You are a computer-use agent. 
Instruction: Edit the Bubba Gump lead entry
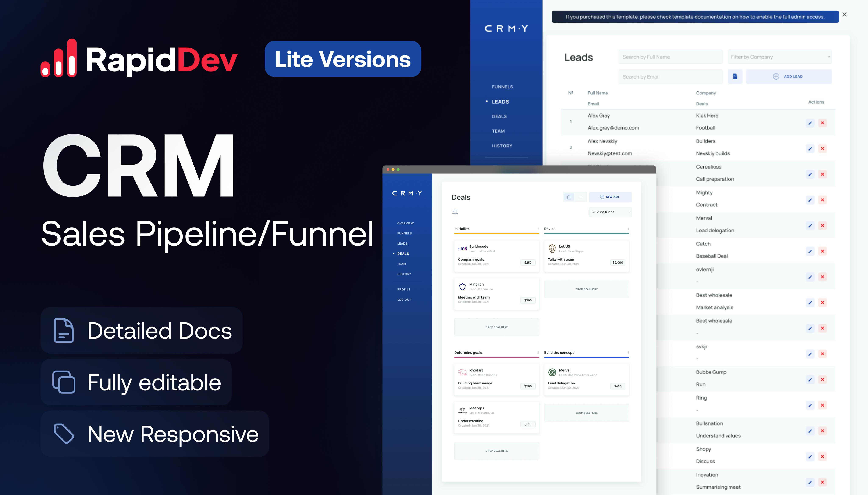pyautogui.click(x=810, y=379)
